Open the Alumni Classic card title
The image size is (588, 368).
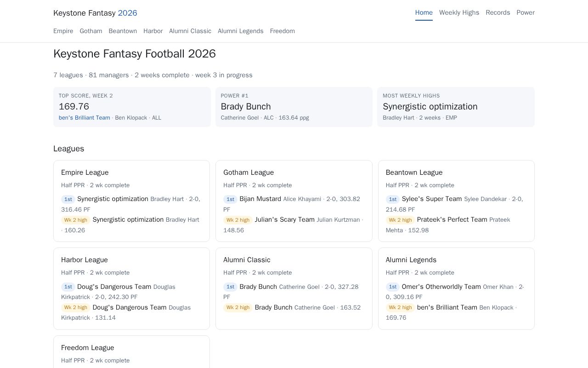click(247, 260)
